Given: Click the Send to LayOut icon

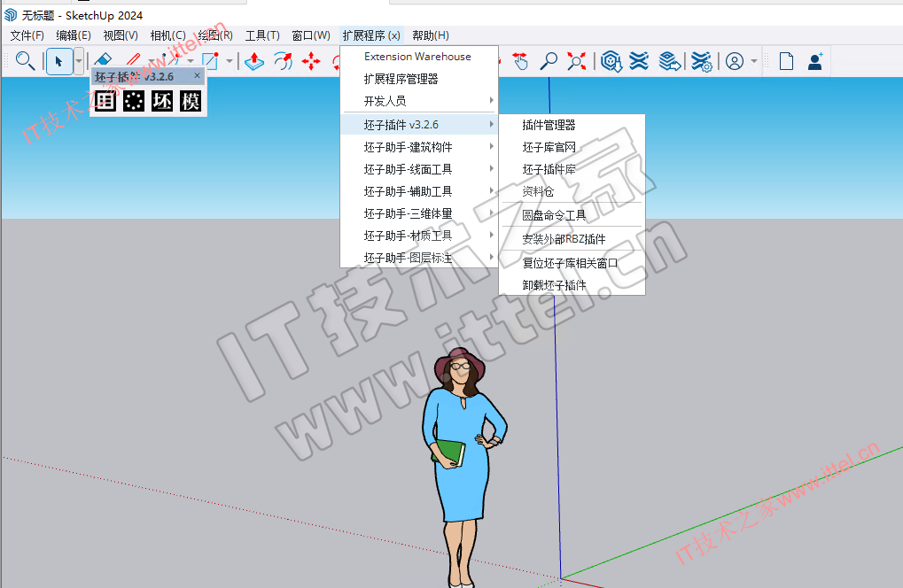Looking at the screenshot, I should (x=670, y=61).
